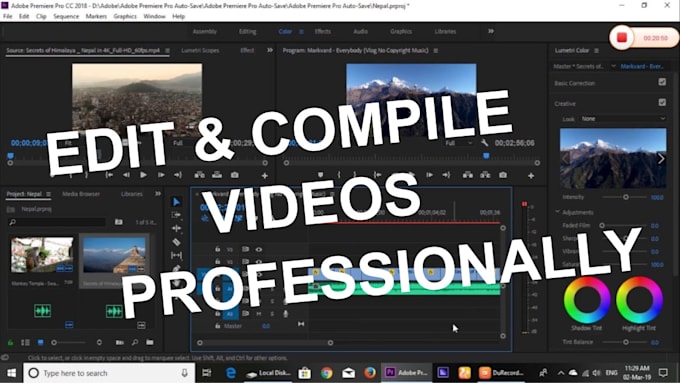Viewport: 680px width, 383px height.
Task: Open the Markers menu
Action: (96, 16)
